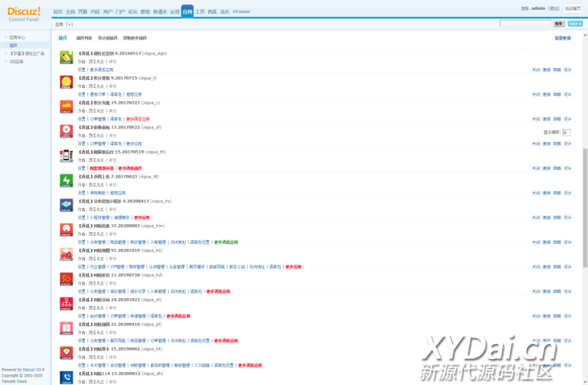
Task: Switch to the 内容 top menu
Action: 95,12
